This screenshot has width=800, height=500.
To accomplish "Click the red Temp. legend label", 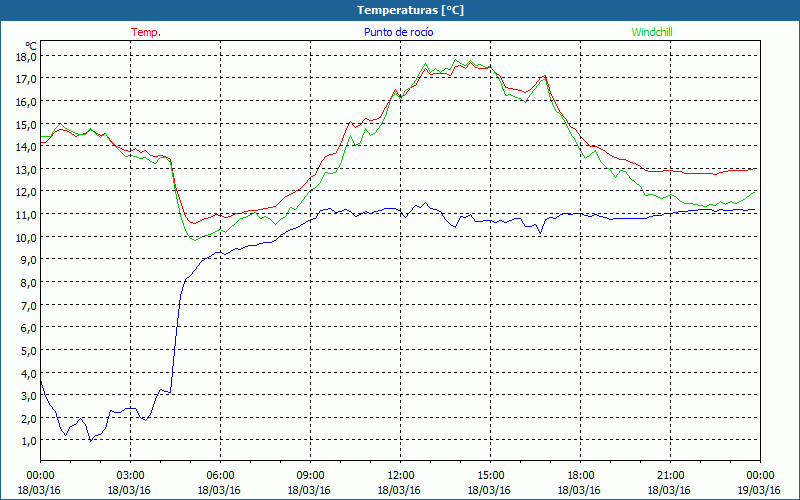I will pos(146,32).
